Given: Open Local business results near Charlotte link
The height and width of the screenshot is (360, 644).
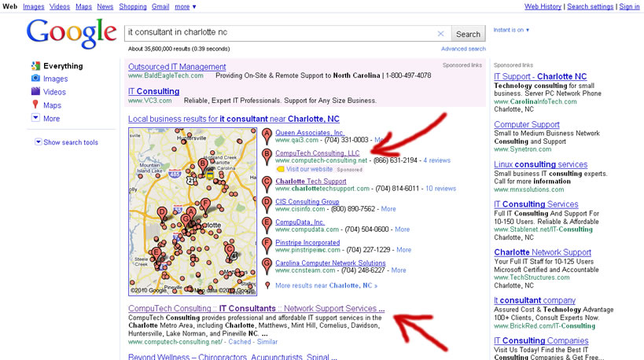Looking at the screenshot, I should 234,119.
